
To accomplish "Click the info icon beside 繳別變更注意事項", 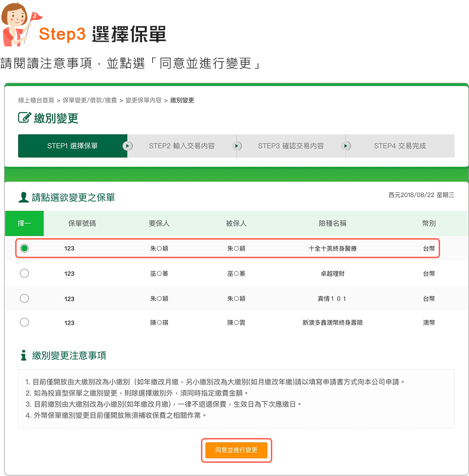I will coord(23,355).
